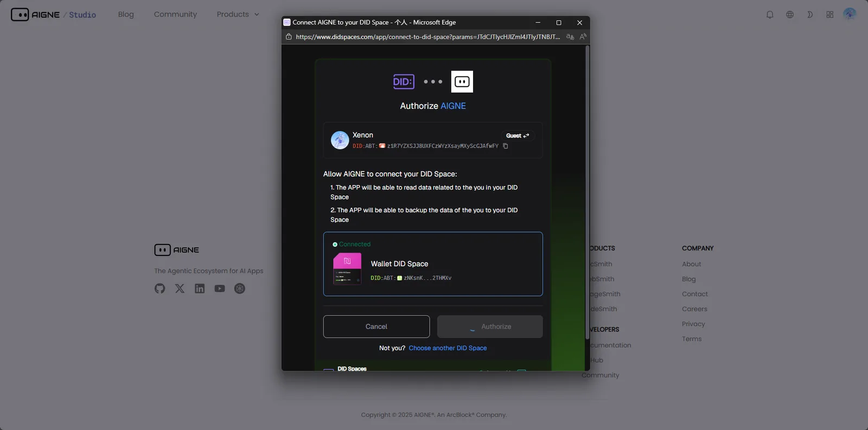
Task: Open the user avatar menu in the header
Action: click(850, 14)
